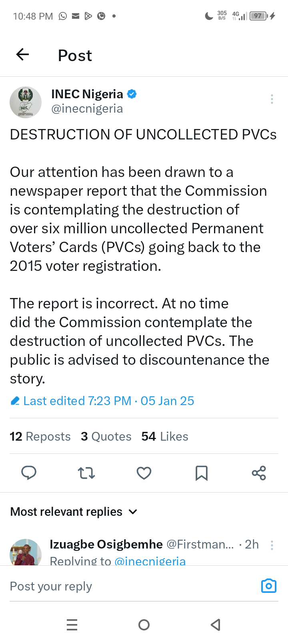288x644 pixels.
Task: Open the camera icon in reply bar
Action: (268, 586)
